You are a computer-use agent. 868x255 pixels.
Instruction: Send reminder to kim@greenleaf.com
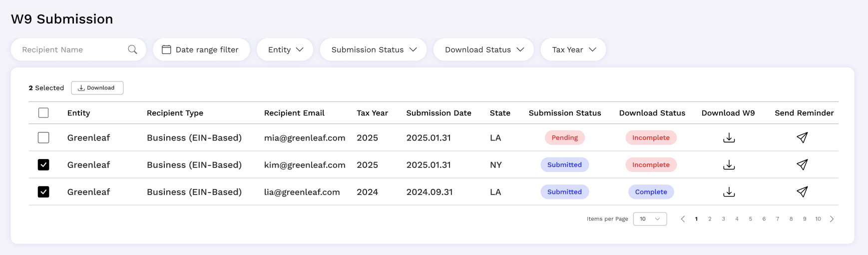coord(802,164)
